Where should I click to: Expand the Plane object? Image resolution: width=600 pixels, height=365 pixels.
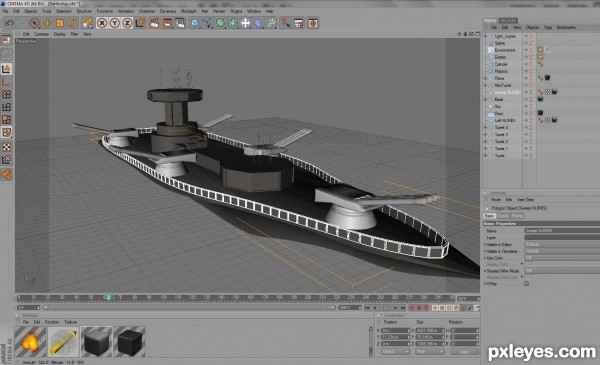486,78
